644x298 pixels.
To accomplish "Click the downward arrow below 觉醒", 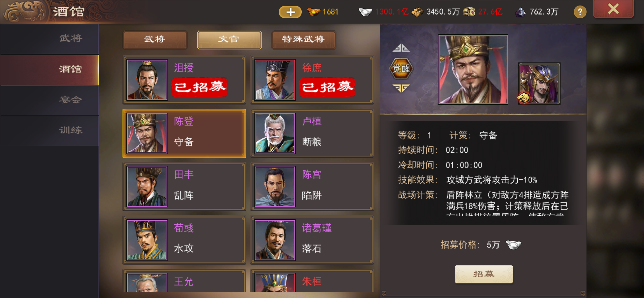I will 401,88.
